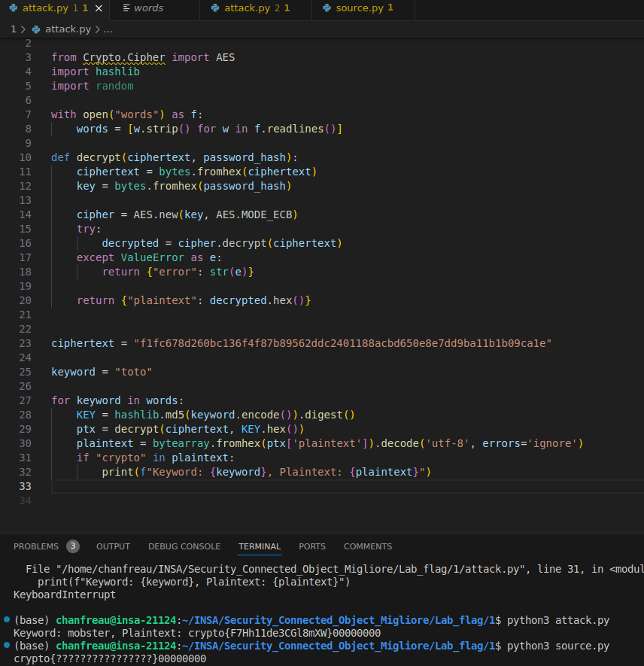The height and width of the screenshot is (666, 644).
Task: Click the Python icon on first attack.py tab
Action: [x=13, y=8]
